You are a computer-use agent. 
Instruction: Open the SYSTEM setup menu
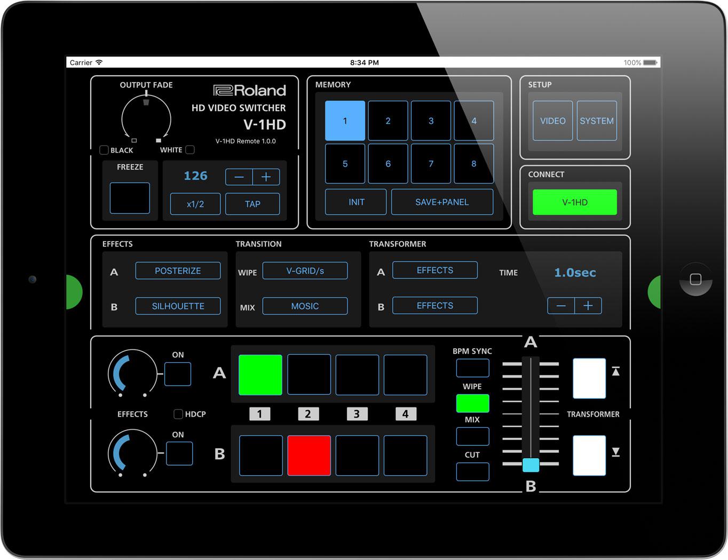(597, 121)
